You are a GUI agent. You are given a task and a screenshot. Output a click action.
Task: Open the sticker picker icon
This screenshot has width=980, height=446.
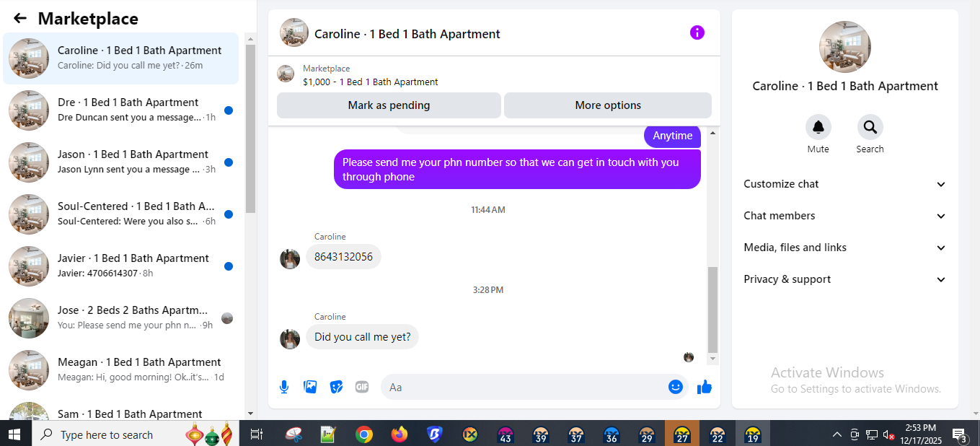pos(336,387)
